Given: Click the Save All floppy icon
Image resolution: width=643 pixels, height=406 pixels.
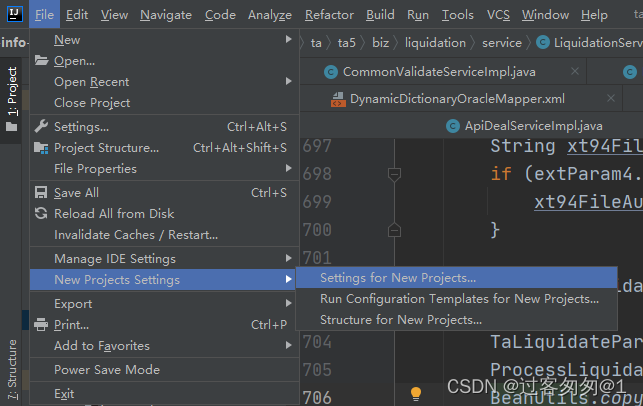Looking at the screenshot, I should 41,192.
